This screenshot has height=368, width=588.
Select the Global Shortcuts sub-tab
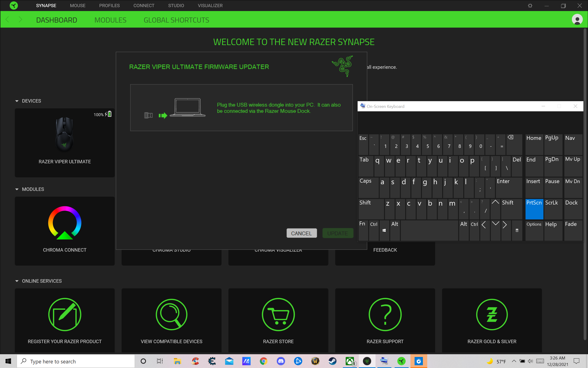pos(176,20)
